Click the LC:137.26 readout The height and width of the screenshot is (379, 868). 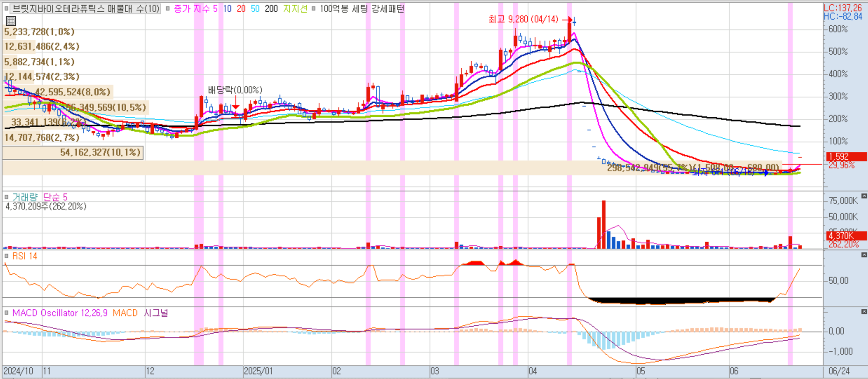(843, 8)
